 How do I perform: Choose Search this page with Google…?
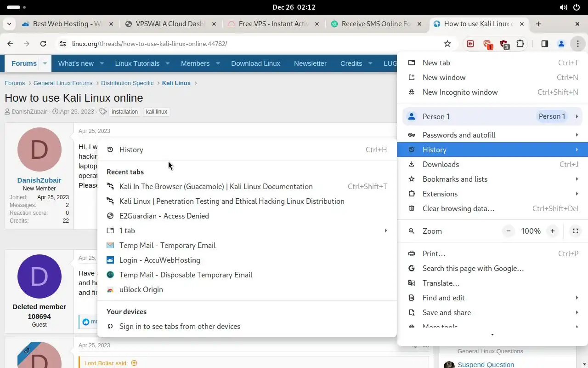click(x=492, y=268)
